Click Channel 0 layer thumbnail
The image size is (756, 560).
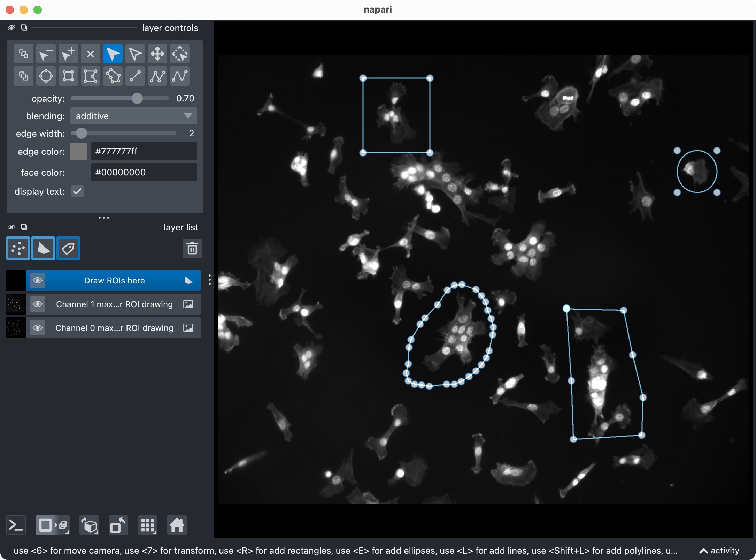16,328
